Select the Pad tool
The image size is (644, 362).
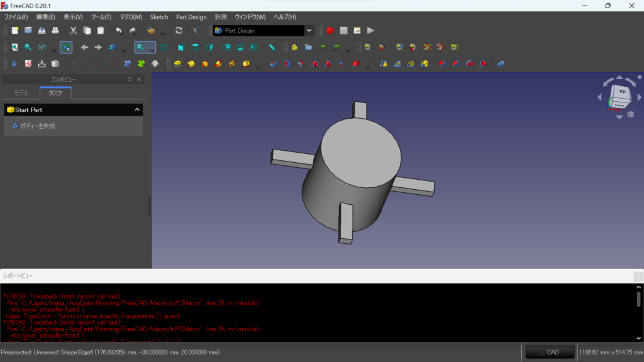click(178, 63)
